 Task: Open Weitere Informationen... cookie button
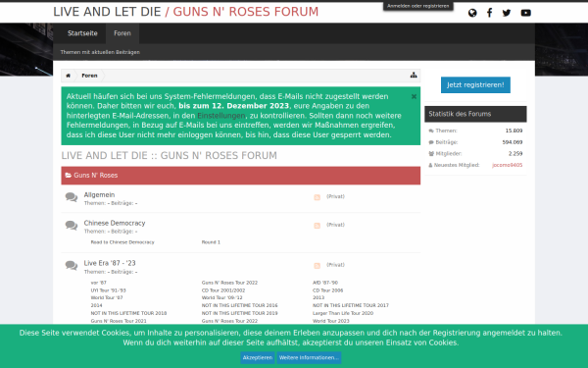click(x=309, y=357)
